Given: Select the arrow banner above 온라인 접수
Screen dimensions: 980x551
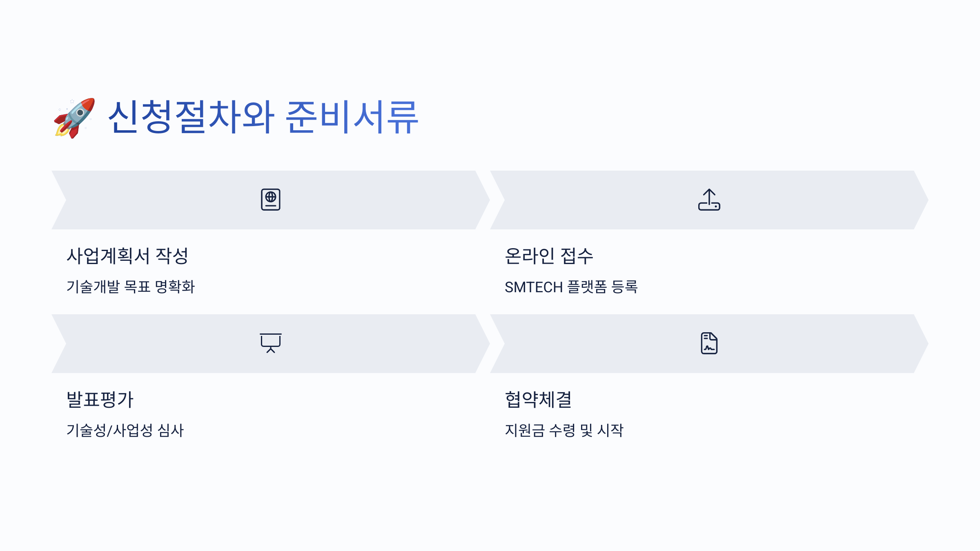Looking at the screenshot, I should 709,200.
